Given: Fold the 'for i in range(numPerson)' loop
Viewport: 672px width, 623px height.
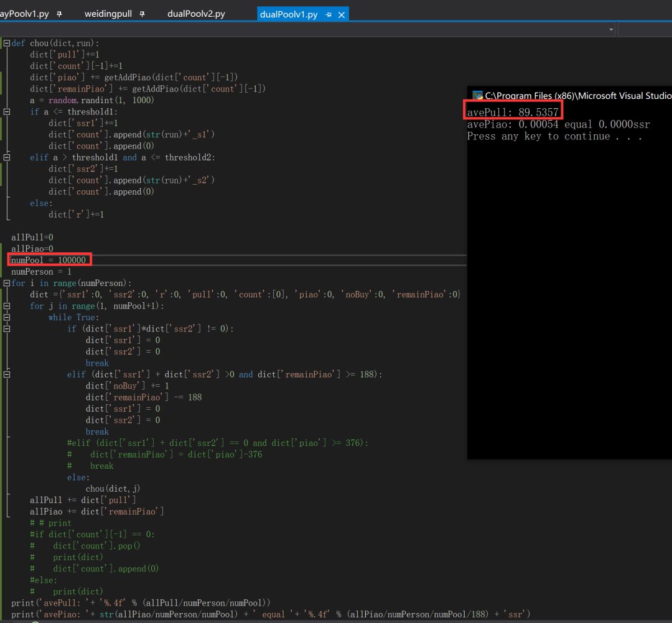Looking at the screenshot, I should (x=7, y=284).
